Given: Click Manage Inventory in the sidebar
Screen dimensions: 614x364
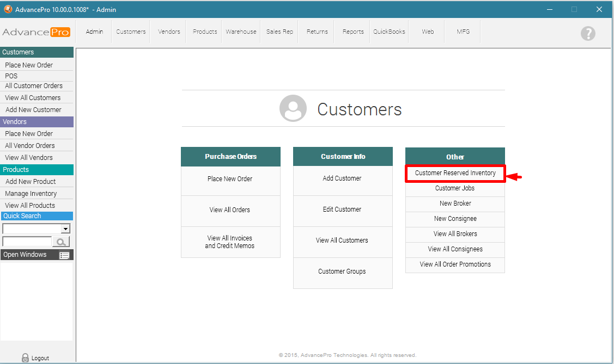Looking at the screenshot, I should point(31,194).
